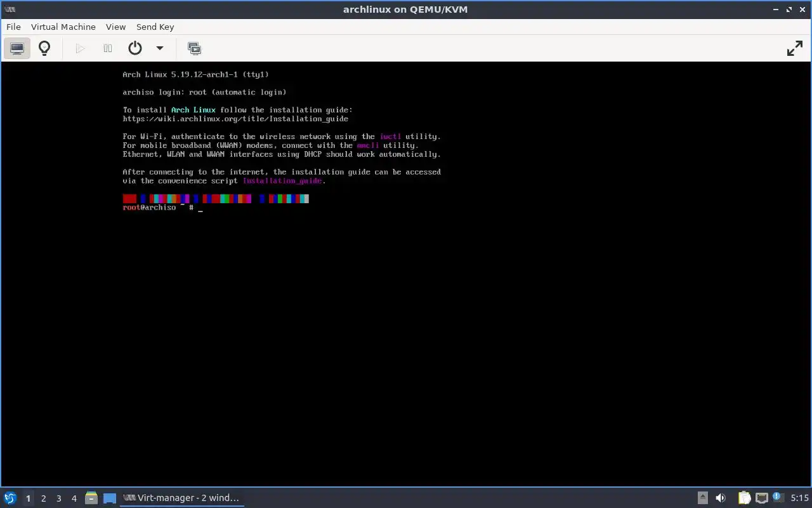Click the wiki.archlinux.org installation guide URL
812x508 pixels.
235,119
